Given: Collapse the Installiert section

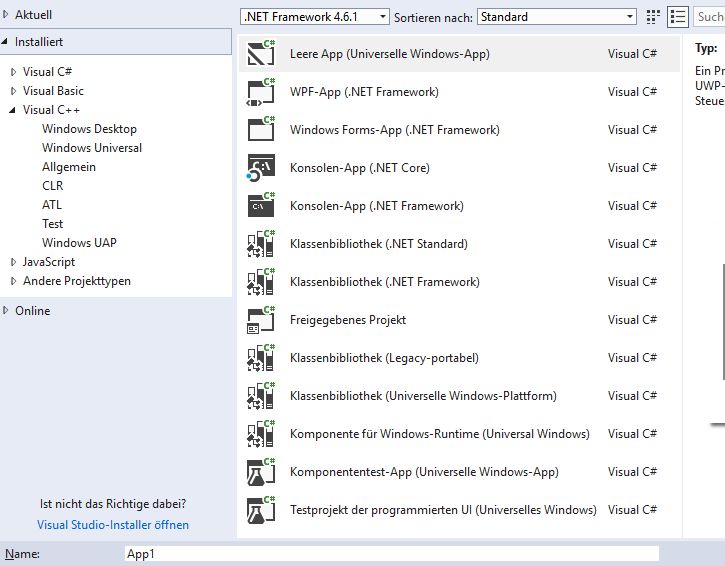Looking at the screenshot, I should tap(5, 42).
